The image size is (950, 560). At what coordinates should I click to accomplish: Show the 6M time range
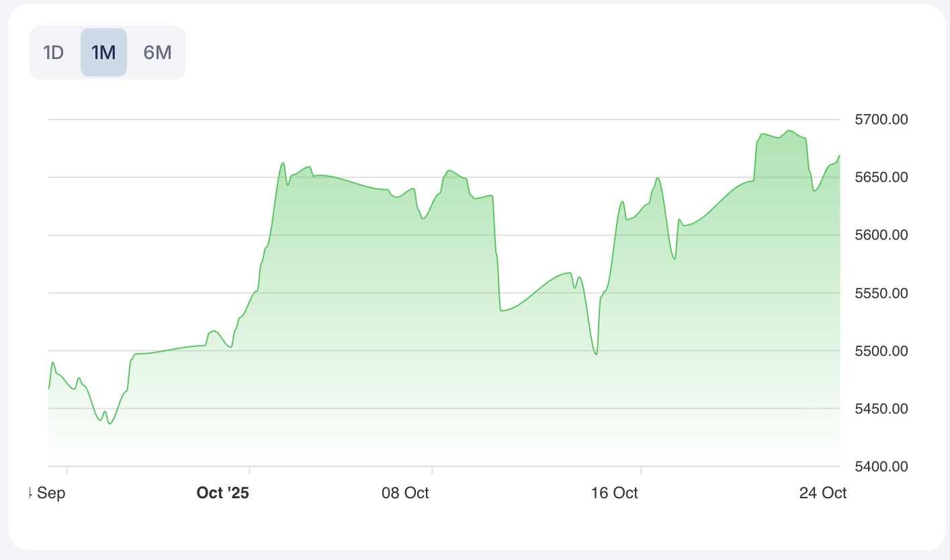[x=158, y=52]
